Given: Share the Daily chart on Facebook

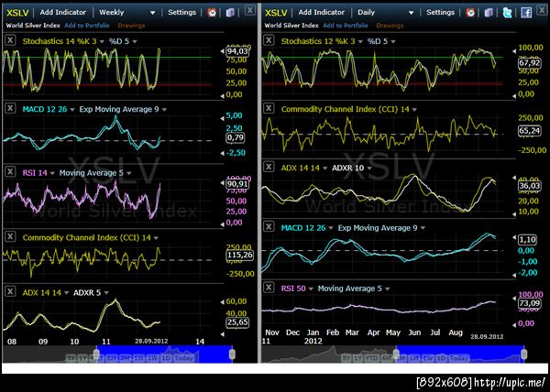Looking at the screenshot, I should (x=526, y=13).
